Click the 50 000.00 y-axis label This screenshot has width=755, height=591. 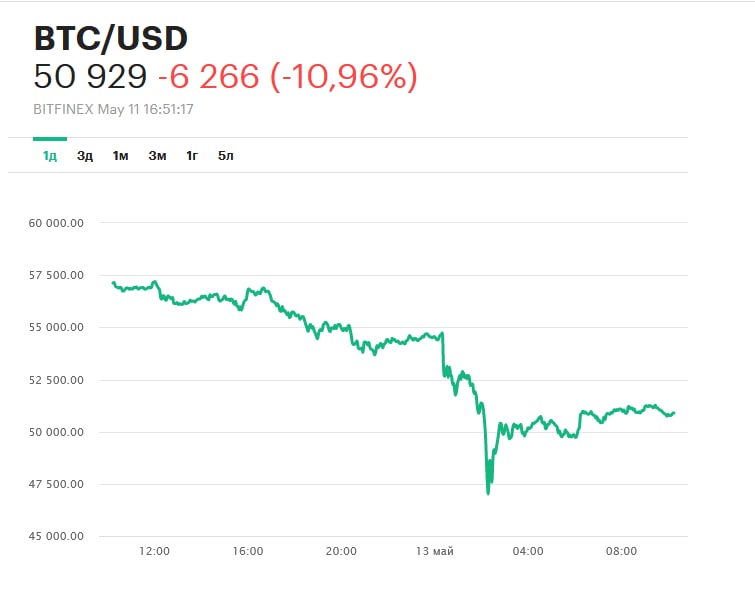[x=58, y=432]
